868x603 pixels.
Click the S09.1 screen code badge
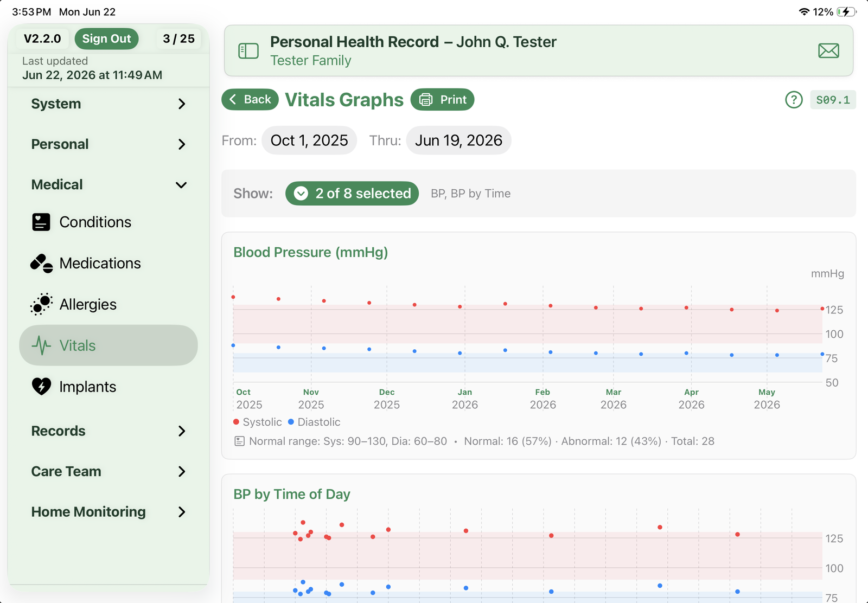click(833, 100)
